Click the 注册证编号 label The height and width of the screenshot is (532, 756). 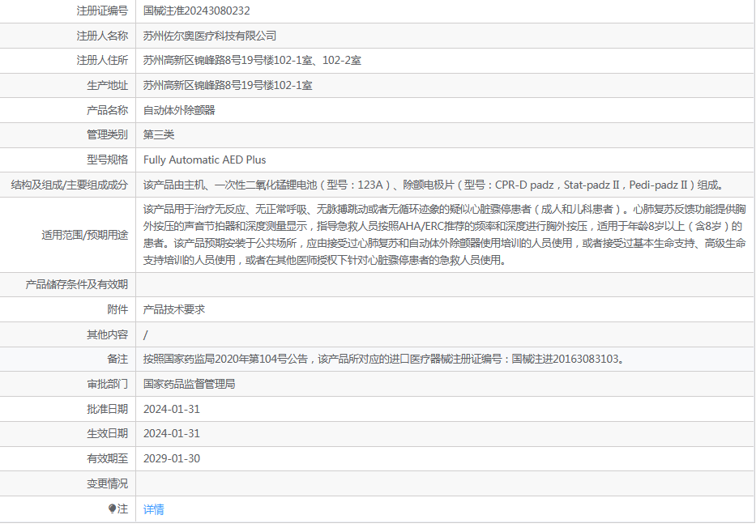tap(102, 11)
